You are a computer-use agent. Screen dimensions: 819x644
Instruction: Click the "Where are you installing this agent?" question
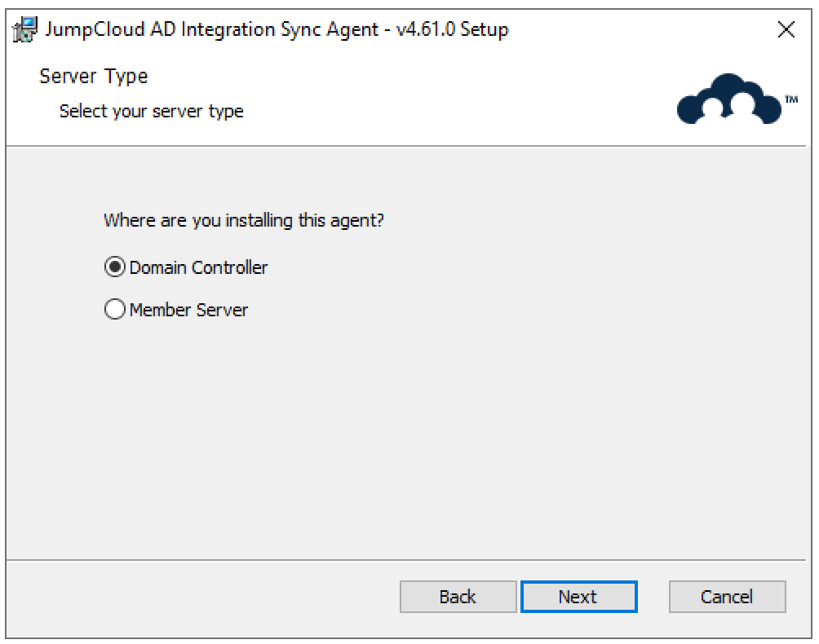coord(243,221)
